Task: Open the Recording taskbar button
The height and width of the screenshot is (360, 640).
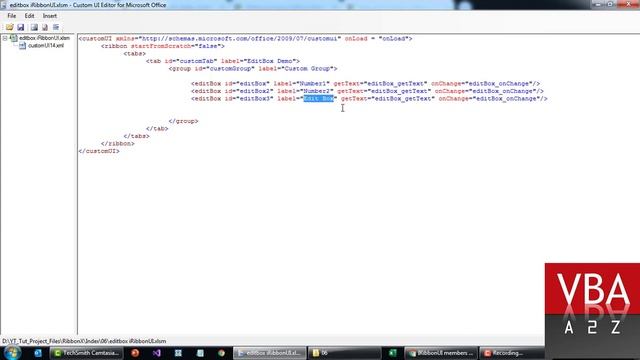Action: pyautogui.click(x=511, y=353)
